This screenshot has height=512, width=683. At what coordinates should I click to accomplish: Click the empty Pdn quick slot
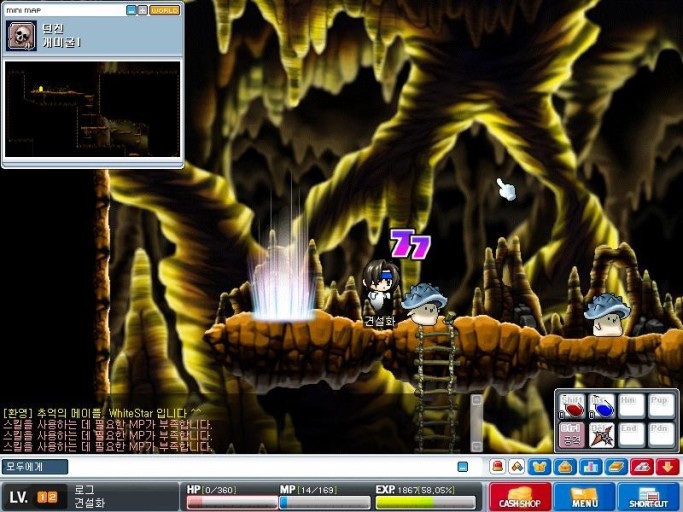point(661,435)
